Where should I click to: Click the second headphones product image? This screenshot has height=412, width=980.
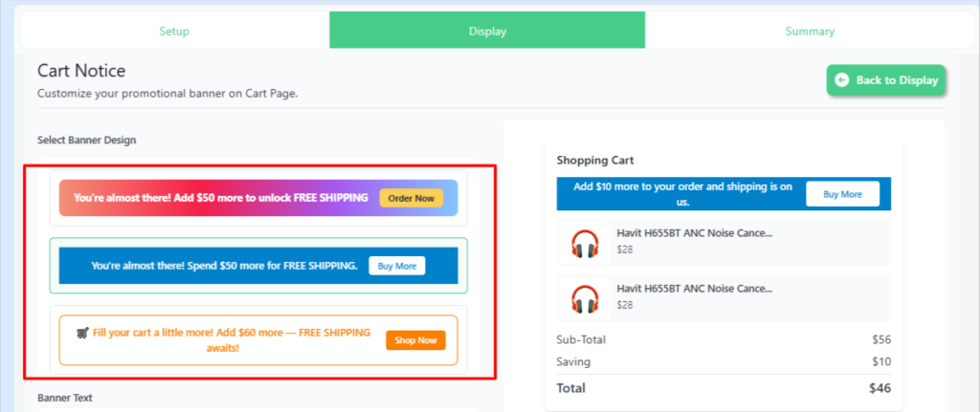(x=585, y=297)
